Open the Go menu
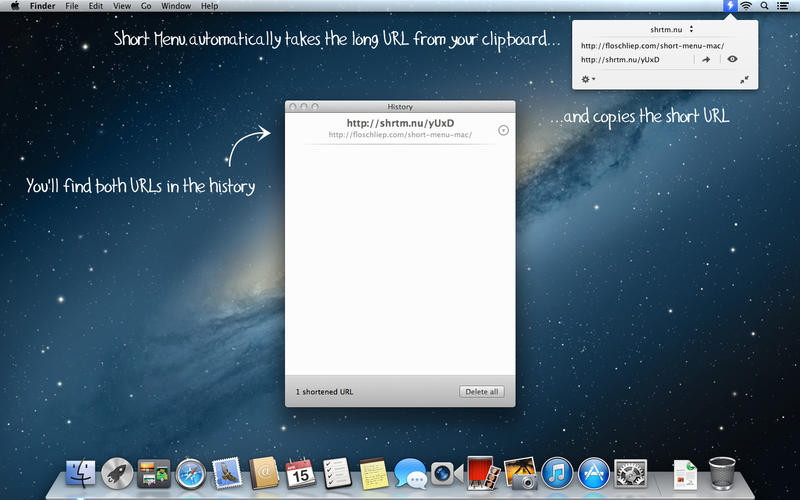800x500 pixels. pos(146,6)
